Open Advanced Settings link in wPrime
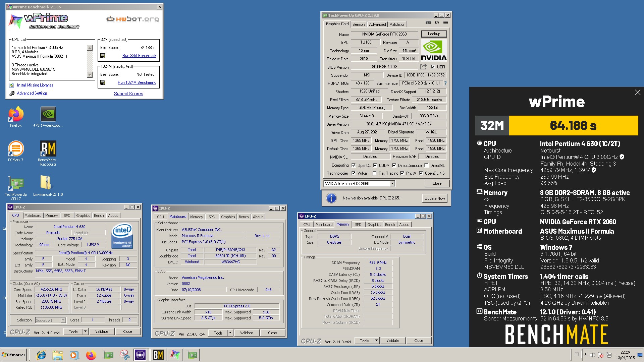Image resolution: width=644 pixels, height=362 pixels. coord(32,93)
